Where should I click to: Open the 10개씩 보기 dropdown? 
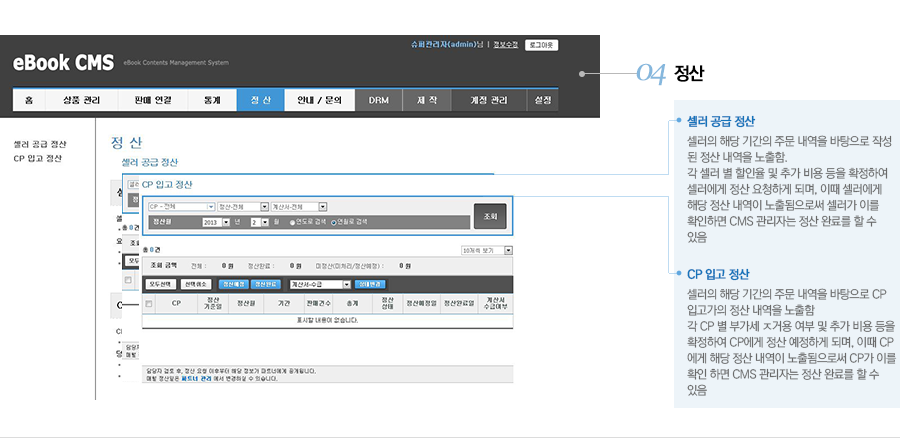tap(486, 250)
